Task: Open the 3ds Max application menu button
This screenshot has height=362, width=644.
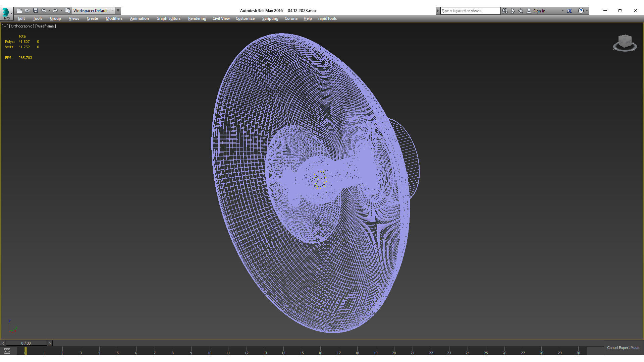Action: [x=7, y=13]
